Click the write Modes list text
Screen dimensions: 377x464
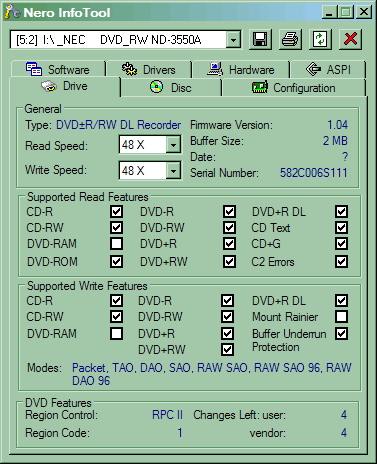[212, 374]
